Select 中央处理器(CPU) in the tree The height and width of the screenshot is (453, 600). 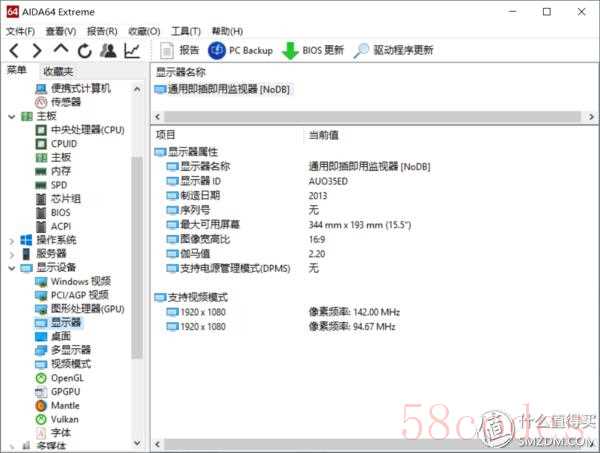80,130
